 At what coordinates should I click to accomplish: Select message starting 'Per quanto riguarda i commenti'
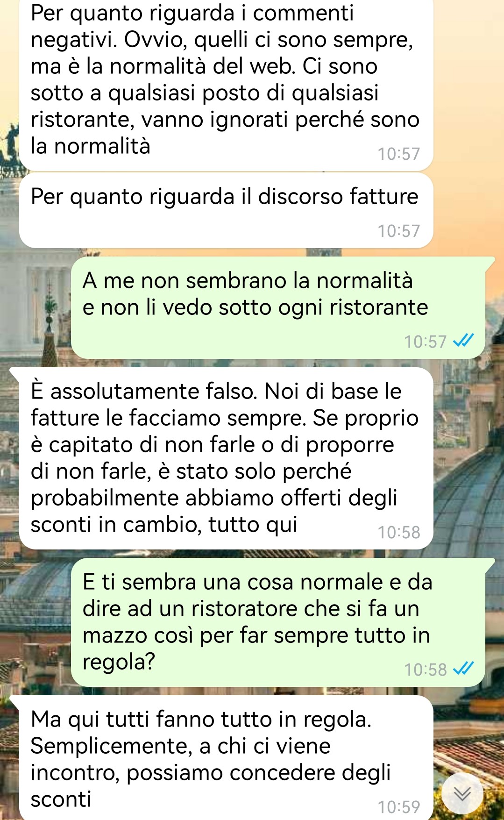(226, 85)
